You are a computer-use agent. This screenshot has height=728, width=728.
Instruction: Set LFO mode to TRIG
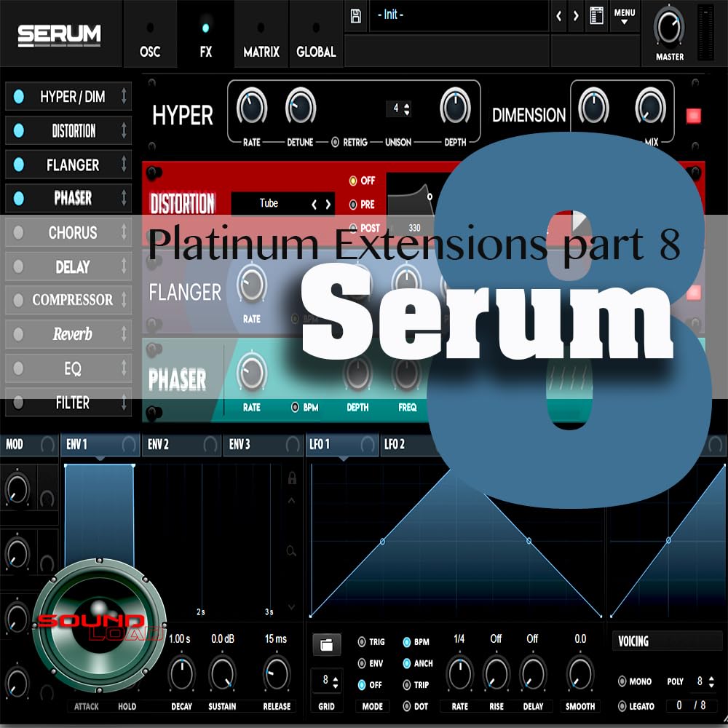[362, 641]
